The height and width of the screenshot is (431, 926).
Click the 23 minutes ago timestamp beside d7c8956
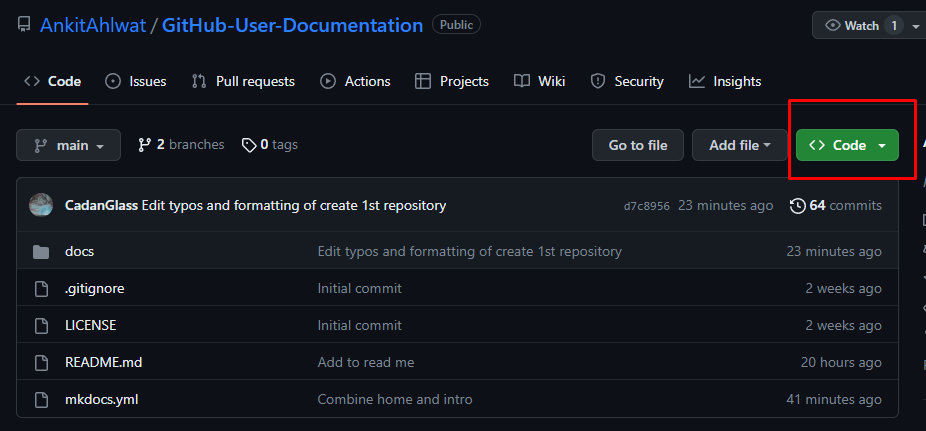tap(725, 205)
